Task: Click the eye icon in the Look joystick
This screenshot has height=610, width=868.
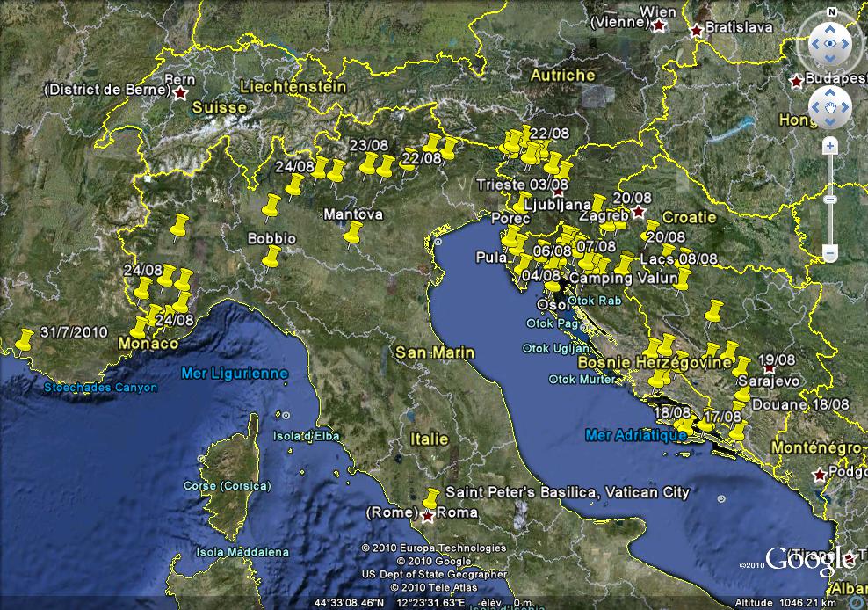Action: 830,43
